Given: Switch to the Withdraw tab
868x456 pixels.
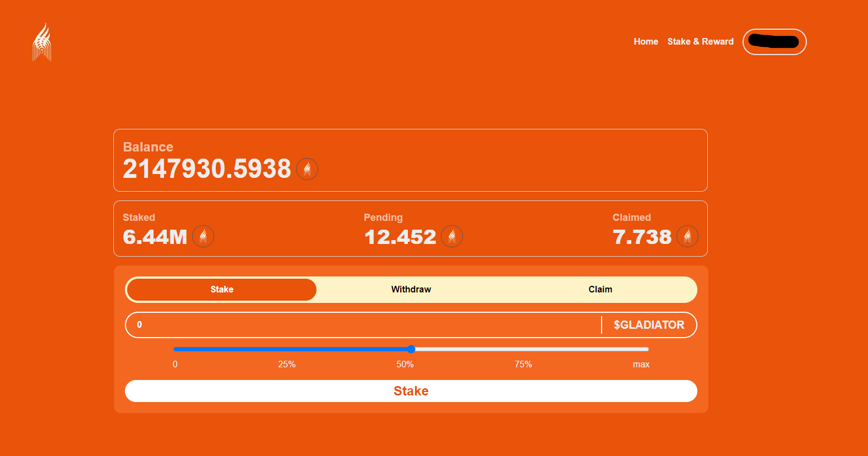Looking at the screenshot, I should [411, 290].
